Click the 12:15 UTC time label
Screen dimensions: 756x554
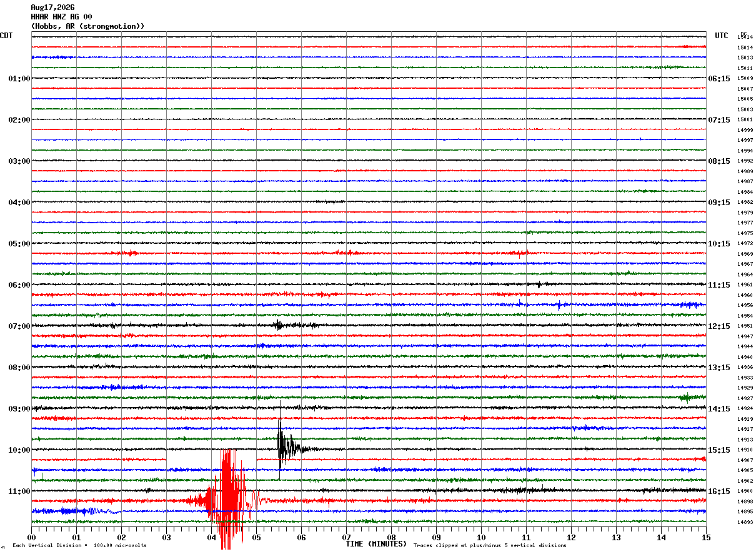(719, 326)
